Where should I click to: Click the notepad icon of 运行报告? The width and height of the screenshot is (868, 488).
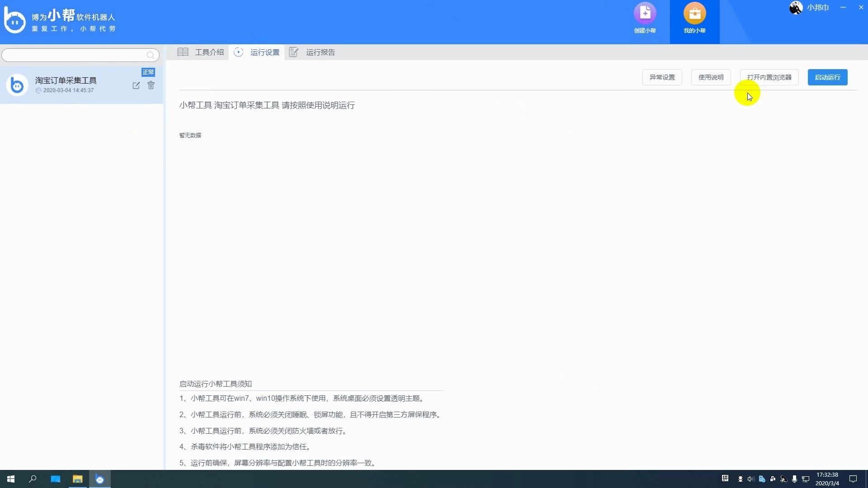[x=294, y=52]
